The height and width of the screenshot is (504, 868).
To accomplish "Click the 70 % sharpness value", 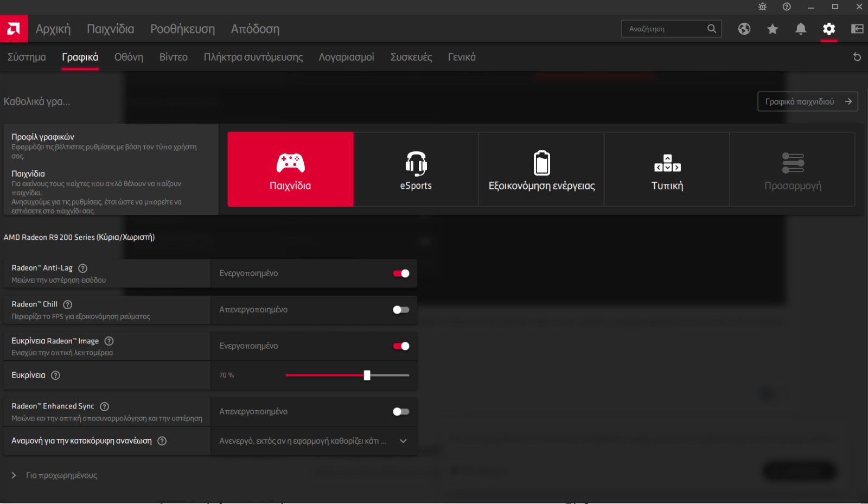I will 226,375.
